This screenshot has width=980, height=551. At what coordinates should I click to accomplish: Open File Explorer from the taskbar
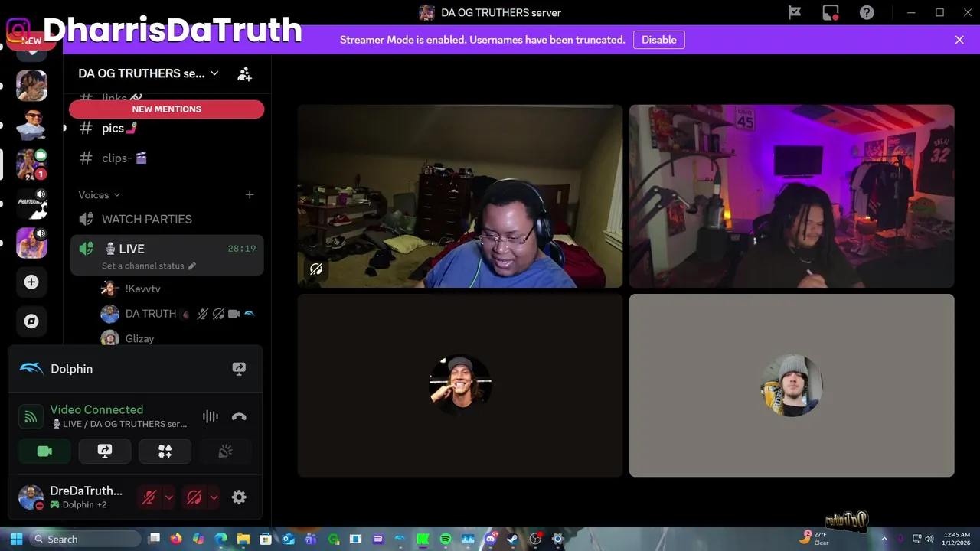[x=243, y=539]
